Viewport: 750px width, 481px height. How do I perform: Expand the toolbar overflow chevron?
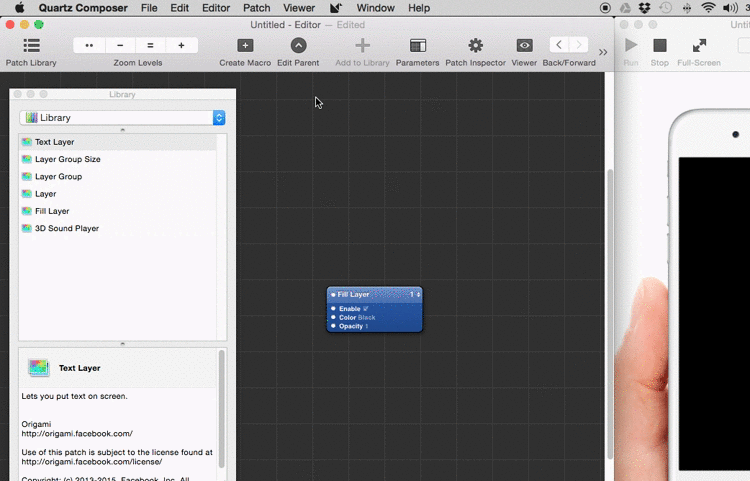click(603, 52)
